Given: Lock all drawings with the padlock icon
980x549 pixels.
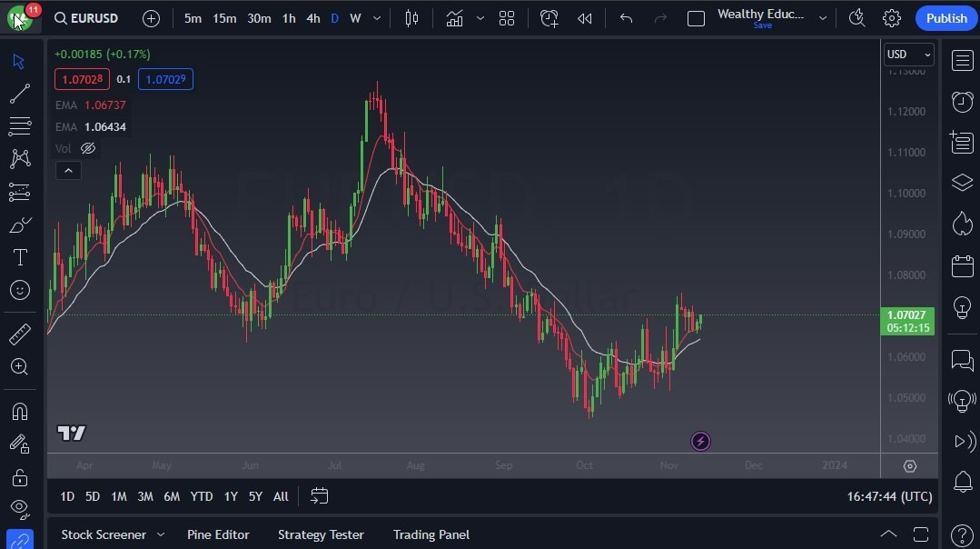Looking at the screenshot, I should 20,477.
